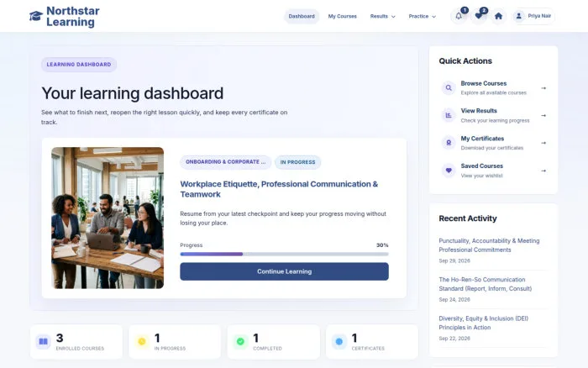This screenshot has height=368, width=588.
Task: Click the arrow next to Saved Courses
Action: pyautogui.click(x=543, y=171)
